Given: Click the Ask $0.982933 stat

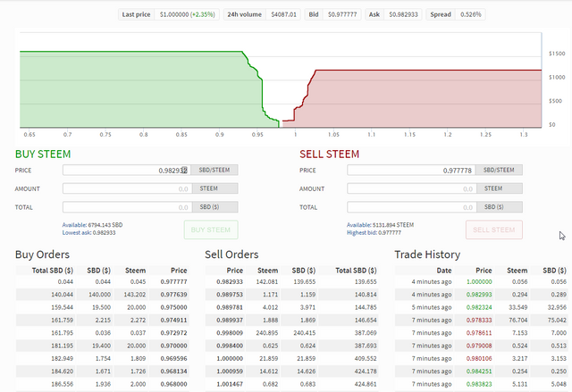Looking at the screenshot, I should coord(393,14).
